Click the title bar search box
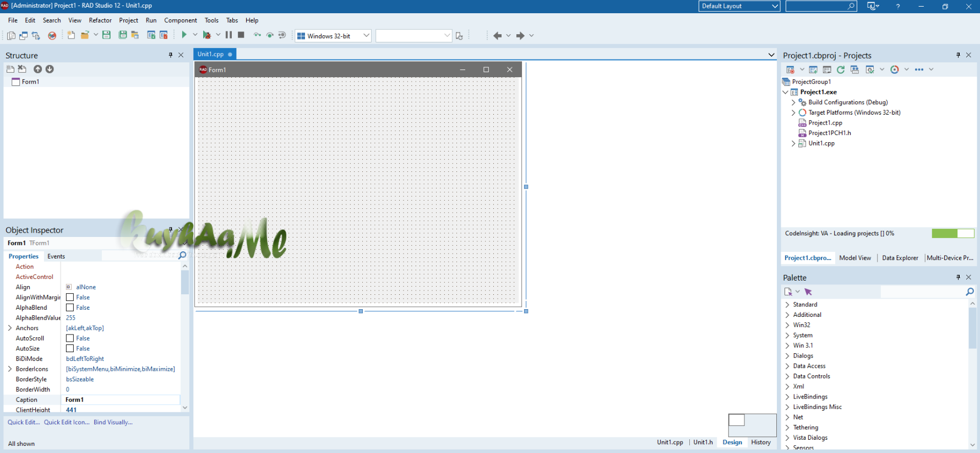 (x=821, y=6)
